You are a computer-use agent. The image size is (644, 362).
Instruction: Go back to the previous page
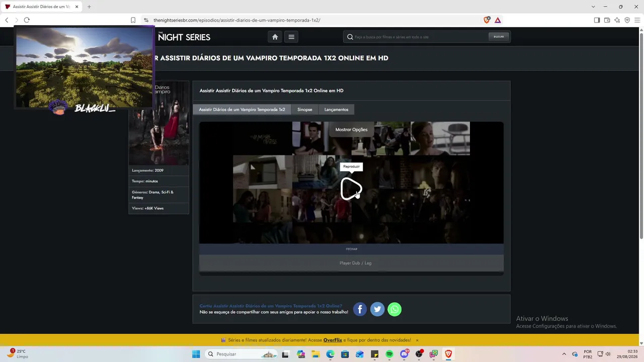point(7,20)
